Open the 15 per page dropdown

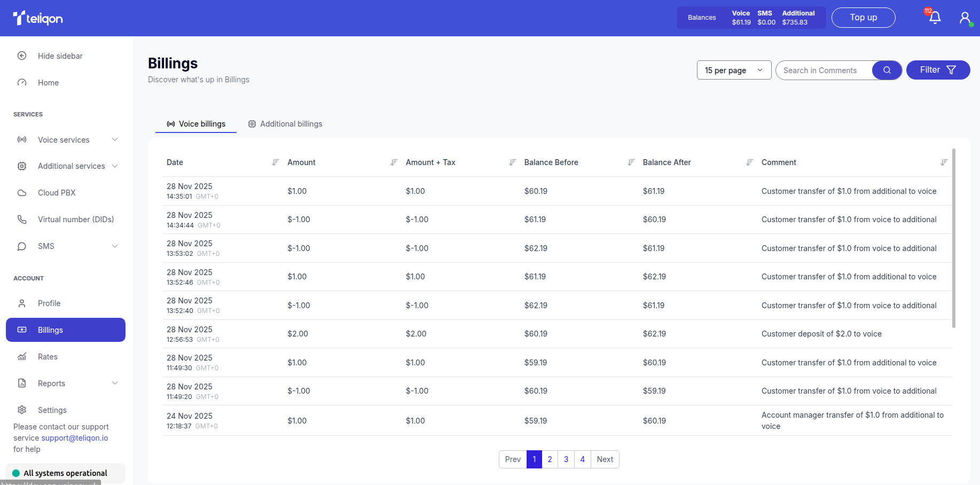(734, 70)
